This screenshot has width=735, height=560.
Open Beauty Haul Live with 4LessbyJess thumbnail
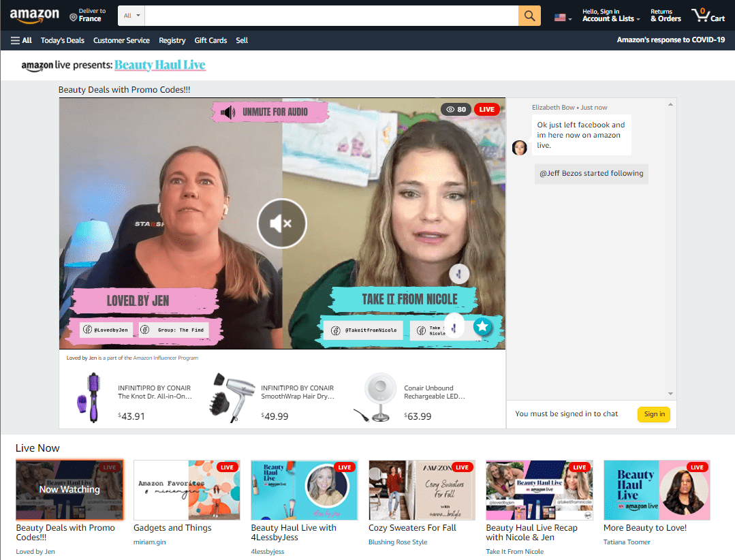304,490
